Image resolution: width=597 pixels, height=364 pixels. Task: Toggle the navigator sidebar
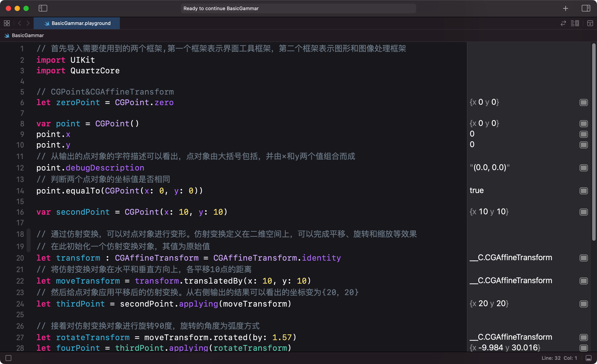point(43,8)
